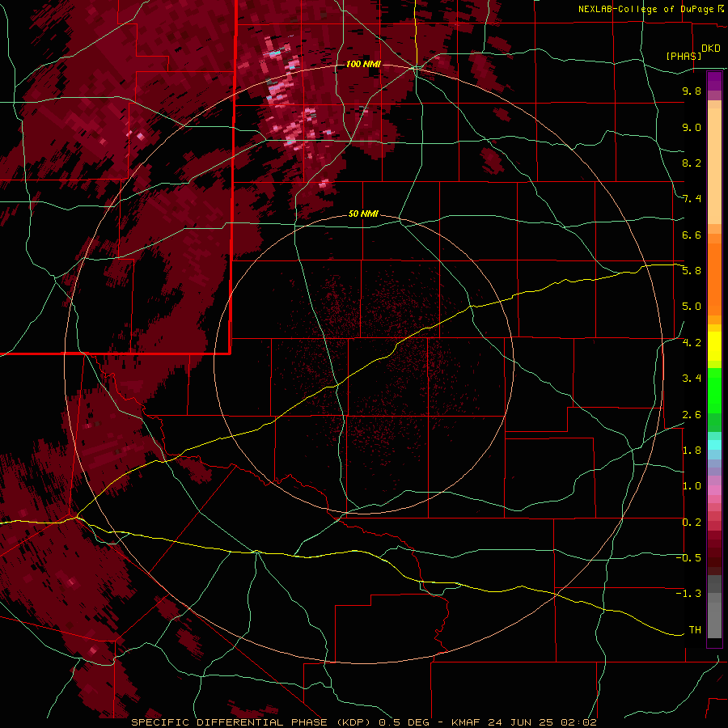Click the 2.6 scale value
Viewport: 728px width, 728px height.
(692, 415)
